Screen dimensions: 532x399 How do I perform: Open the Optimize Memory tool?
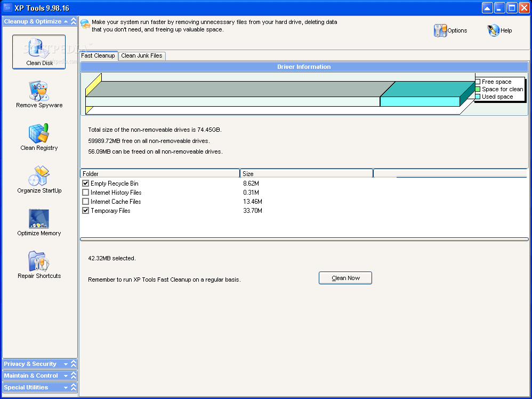pos(39,222)
